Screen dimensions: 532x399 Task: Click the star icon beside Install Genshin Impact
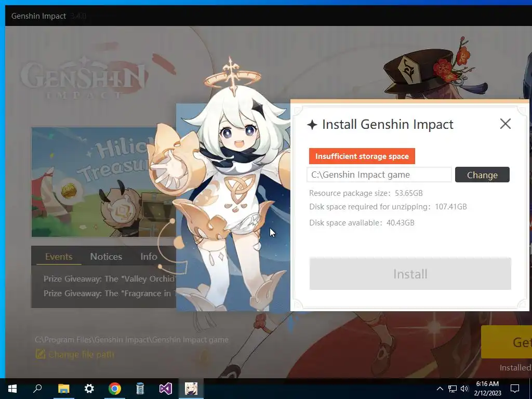click(x=312, y=125)
